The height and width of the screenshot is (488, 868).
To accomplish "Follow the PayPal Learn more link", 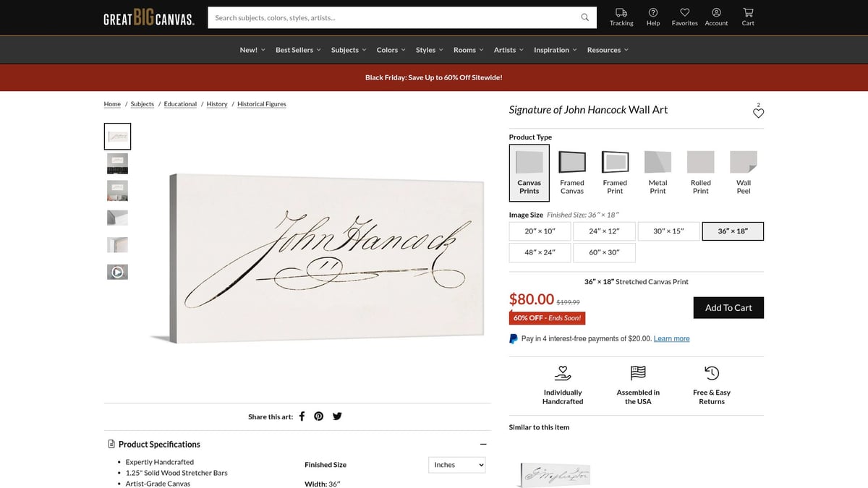I will [671, 338].
